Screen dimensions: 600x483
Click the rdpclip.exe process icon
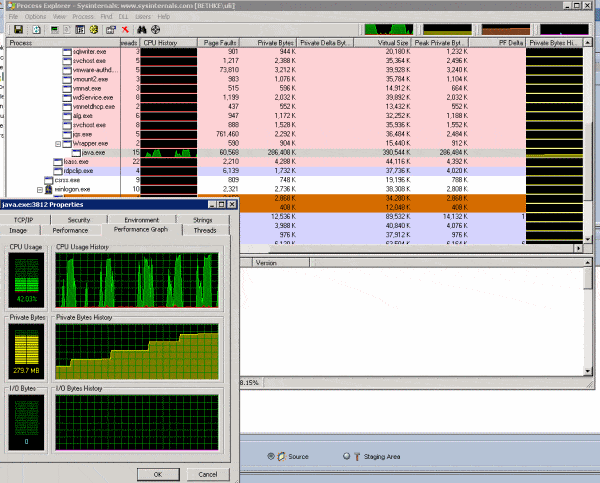pyautogui.click(x=58, y=171)
